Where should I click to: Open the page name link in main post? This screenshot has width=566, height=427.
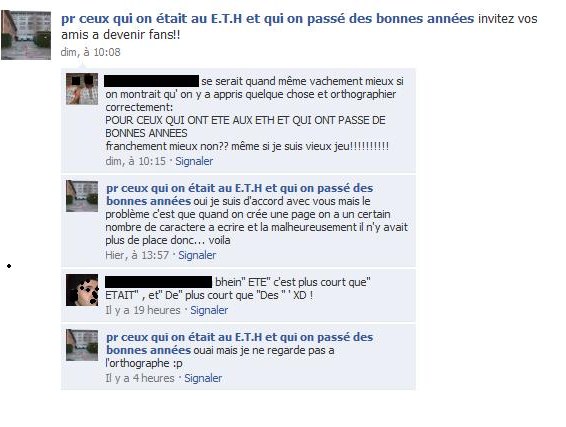[x=267, y=18]
